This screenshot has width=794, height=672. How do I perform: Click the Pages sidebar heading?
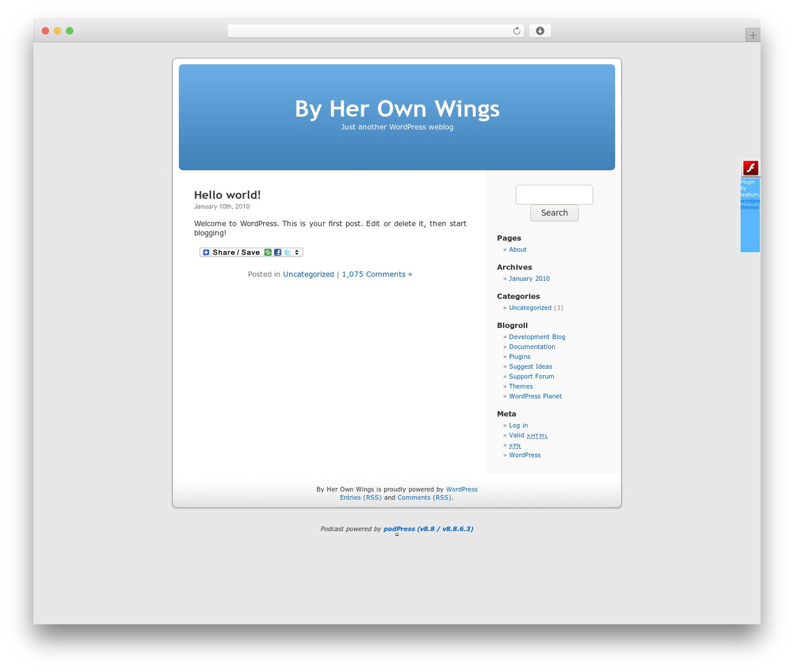[x=509, y=239]
